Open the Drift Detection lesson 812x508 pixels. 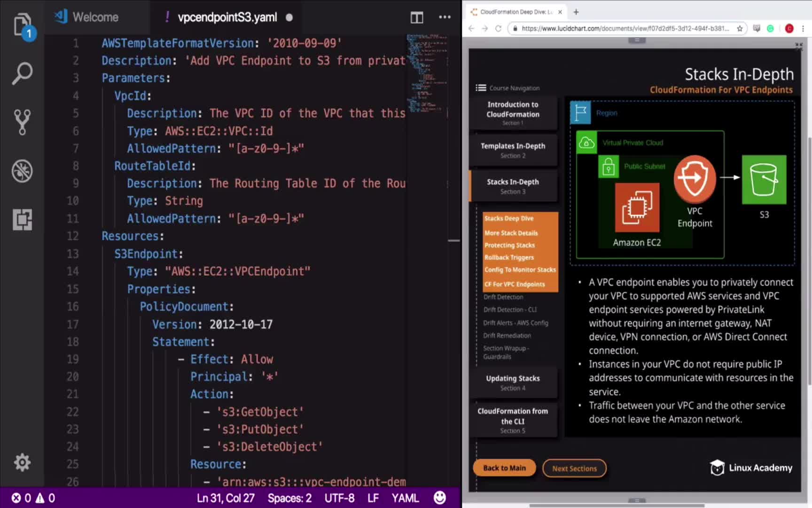pos(503,297)
